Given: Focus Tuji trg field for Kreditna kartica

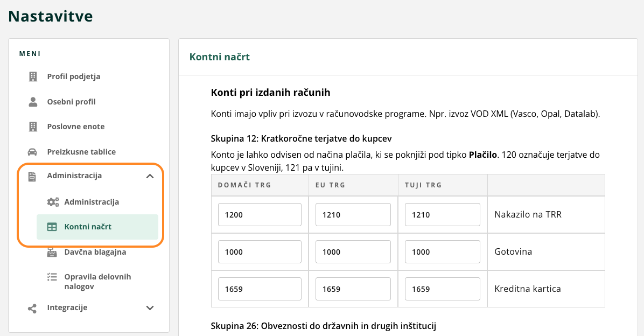Looking at the screenshot, I should 442,289.
